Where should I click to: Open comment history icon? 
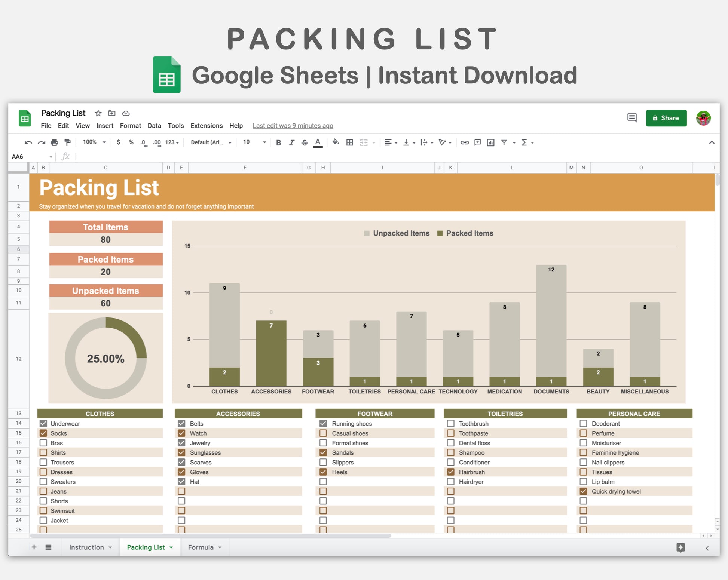(x=632, y=118)
